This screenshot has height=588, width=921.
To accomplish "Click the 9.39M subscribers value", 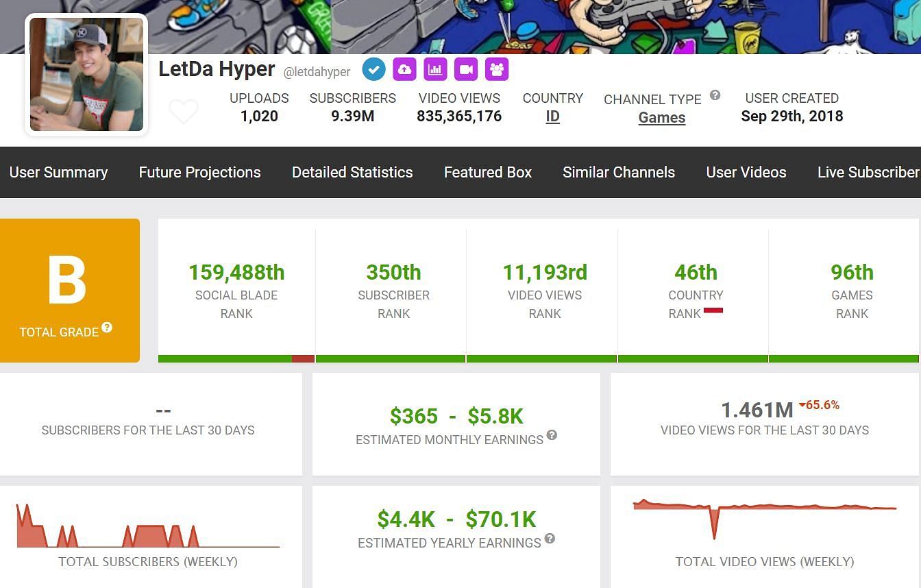I will (353, 116).
